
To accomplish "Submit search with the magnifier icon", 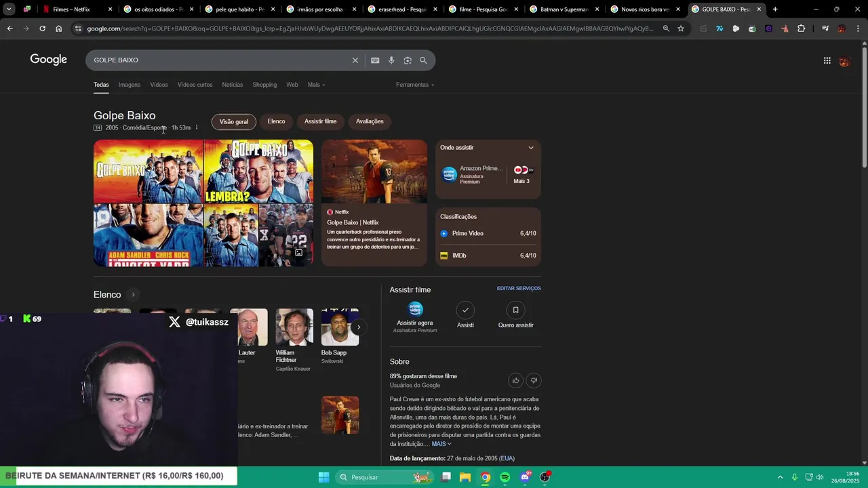I will tap(423, 60).
